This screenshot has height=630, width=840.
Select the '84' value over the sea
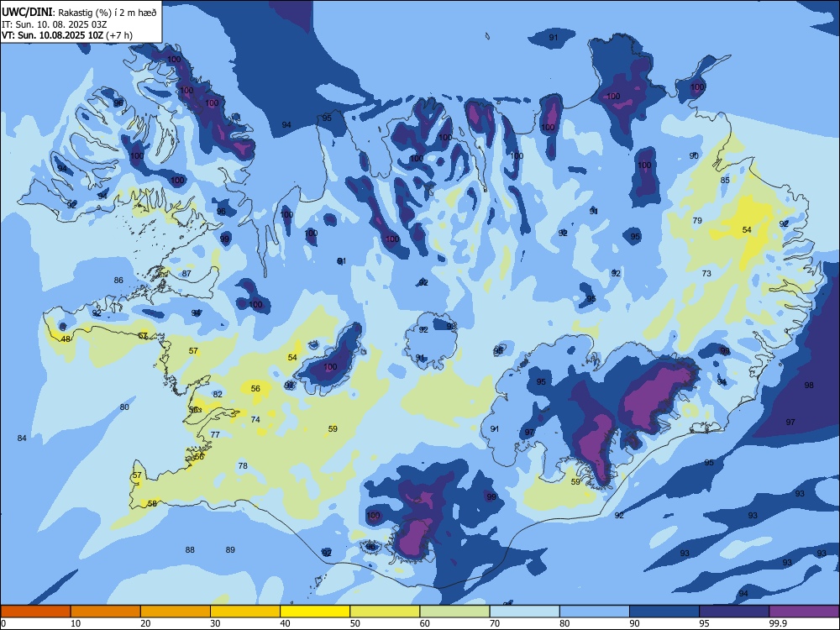[x=22, y=438]
